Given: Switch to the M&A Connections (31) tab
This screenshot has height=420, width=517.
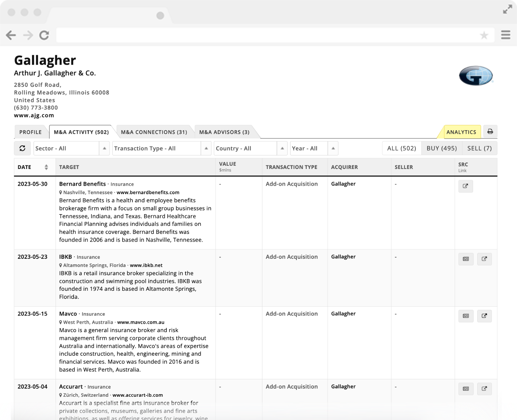Looking at the screenshot, I should (x=154, y=132).
